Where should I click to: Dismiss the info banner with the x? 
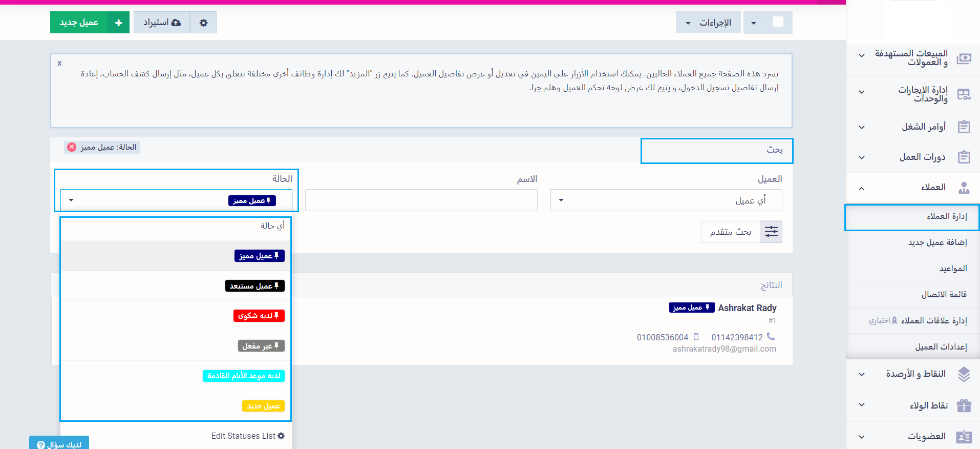click(x=59, y=63)
